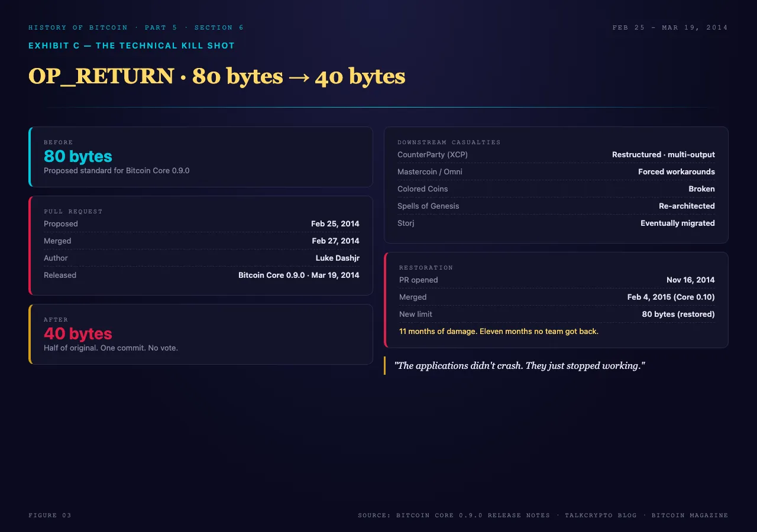Click the 'Forced workarounds' value
Screen dimensions: 757x532
coord(677,172)
